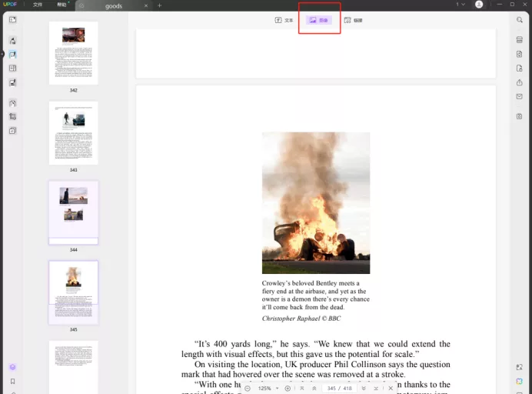Open the 文件 (File) menu
The width and height of the screenshot is (532, 394).
click(38, 5)
